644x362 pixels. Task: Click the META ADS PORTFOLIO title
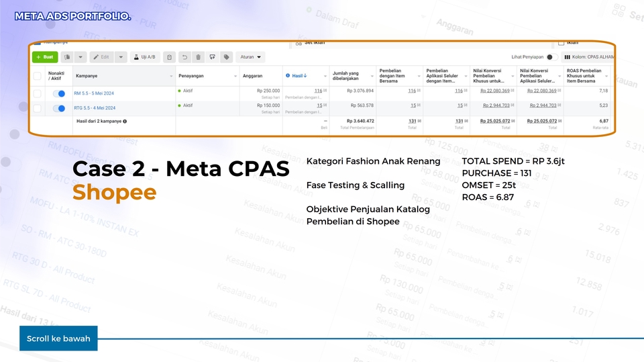[72, 16]
